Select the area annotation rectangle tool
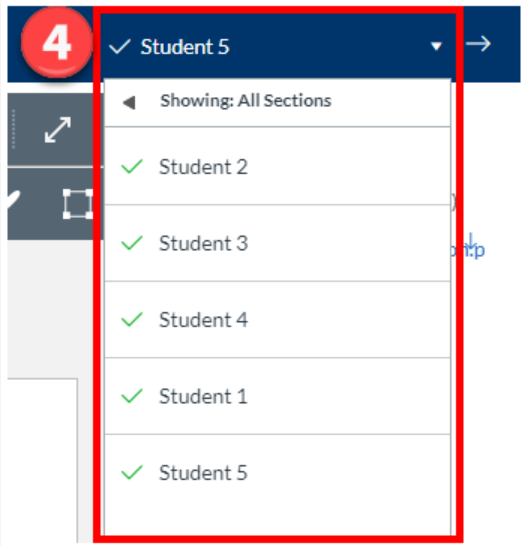 (78, 204)
